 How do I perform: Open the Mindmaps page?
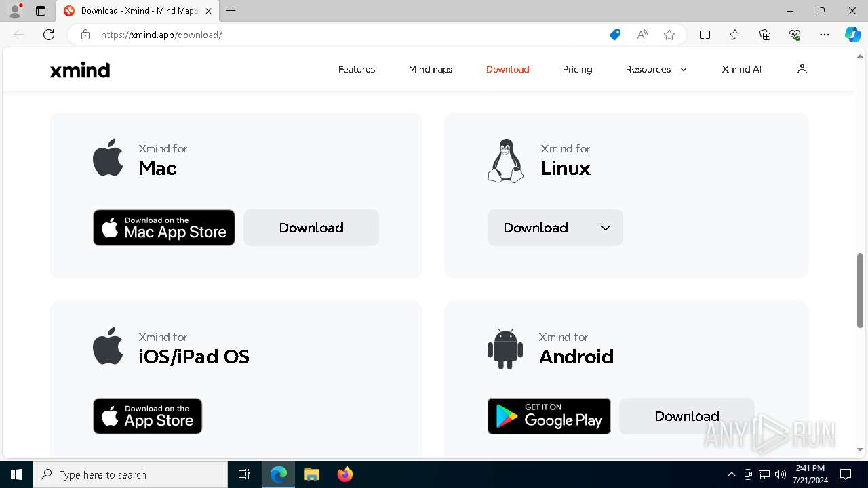pos(431,69)
